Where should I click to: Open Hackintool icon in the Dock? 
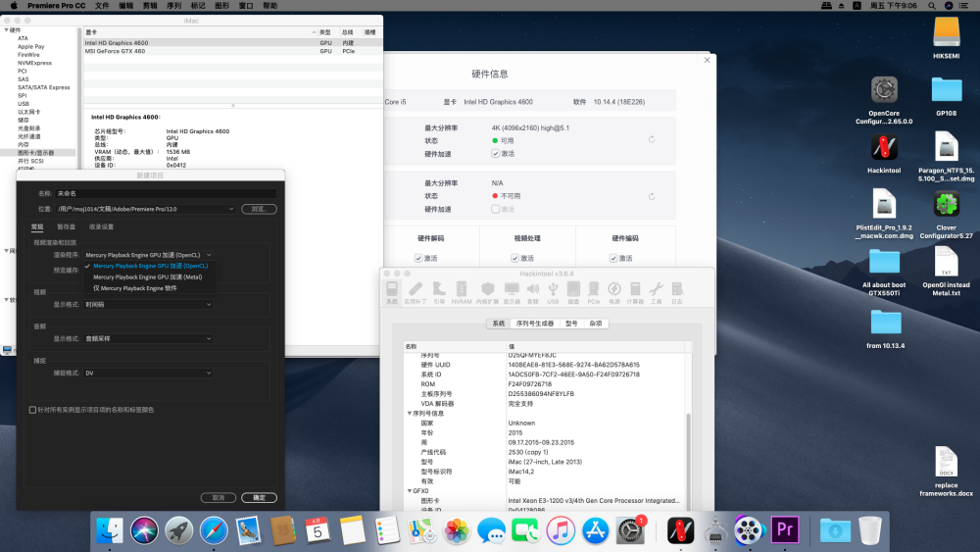coord(680,530)
